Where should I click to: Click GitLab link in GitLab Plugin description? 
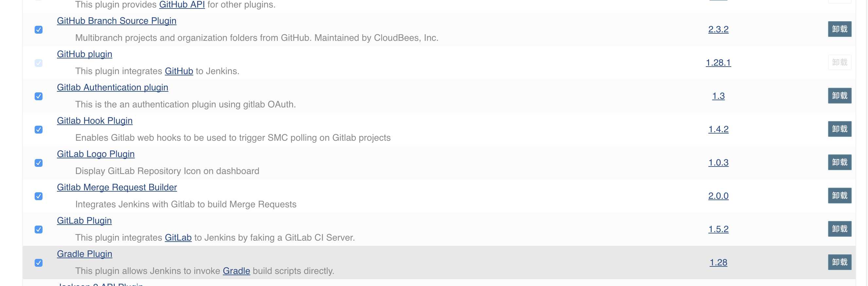(178, 238)
